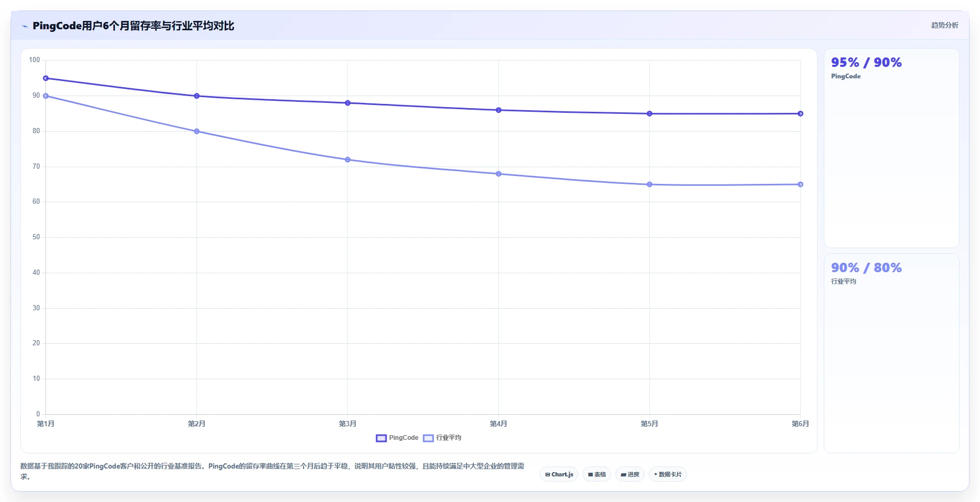Click the 表格 tag button
This screenshot has height=502, width=980.
point(597,474)
